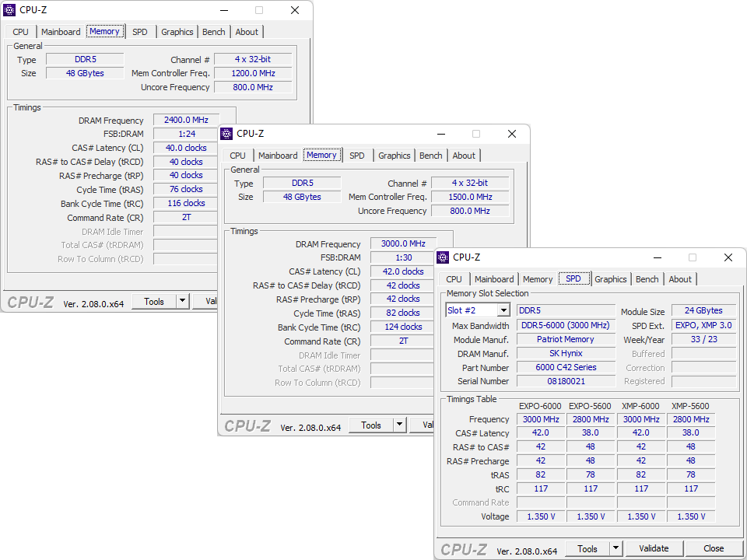Click the CPU-Z app icon in the 2400 MHz Memory window title bar
Image resolution: width=747 pixels, height=560 pixels.
(x=9, y=10)
